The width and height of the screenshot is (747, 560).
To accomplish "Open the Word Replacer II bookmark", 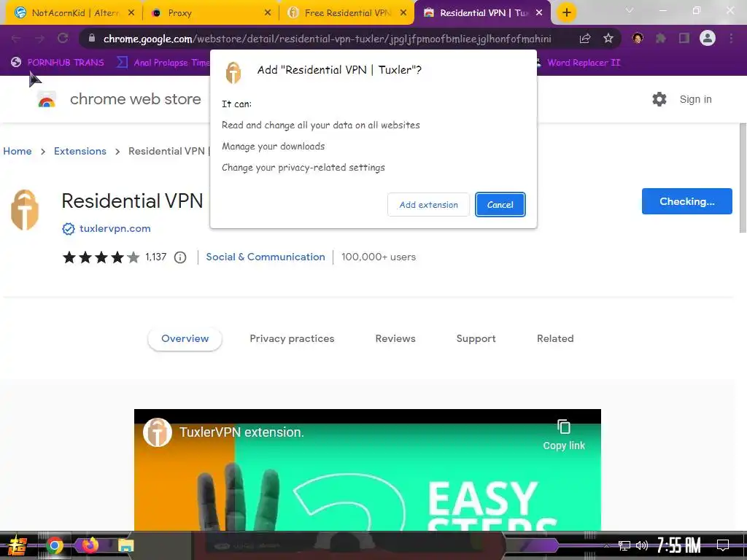I will tap(584, 63).
